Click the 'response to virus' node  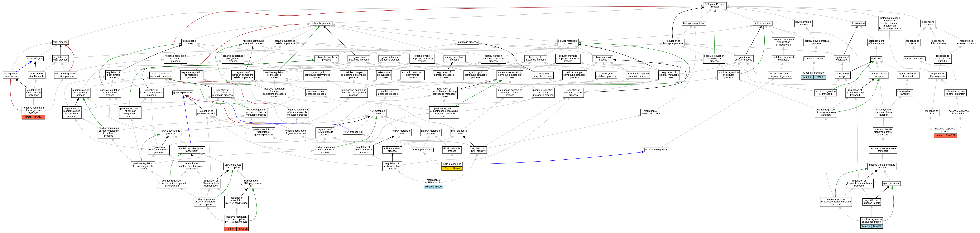932,112
